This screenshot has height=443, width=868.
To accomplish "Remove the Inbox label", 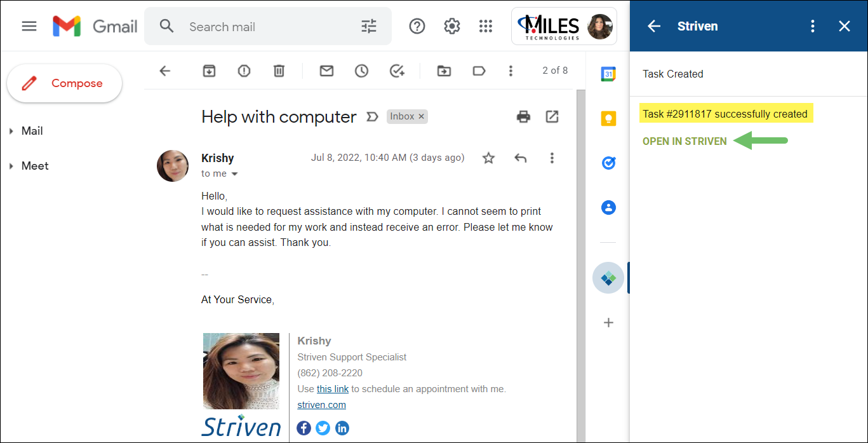I will [x=421, y=116].
